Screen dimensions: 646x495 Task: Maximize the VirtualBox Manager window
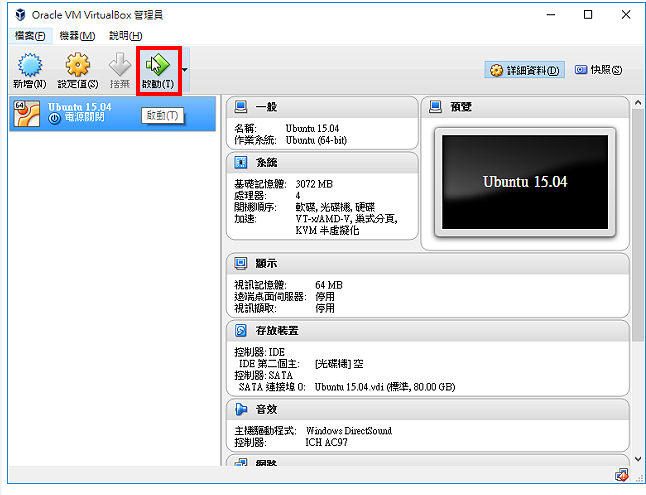pyautogui.click(x=588, y=15)
